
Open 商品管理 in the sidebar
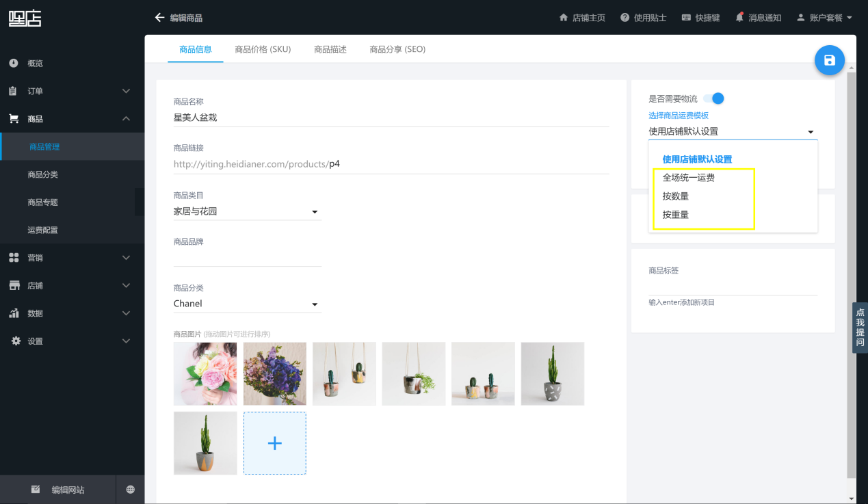point(73,146)
